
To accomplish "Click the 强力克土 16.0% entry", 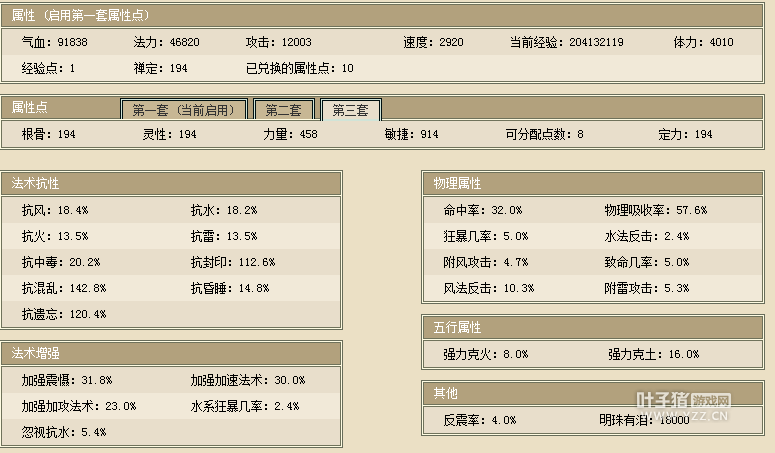I will [653, 354].
